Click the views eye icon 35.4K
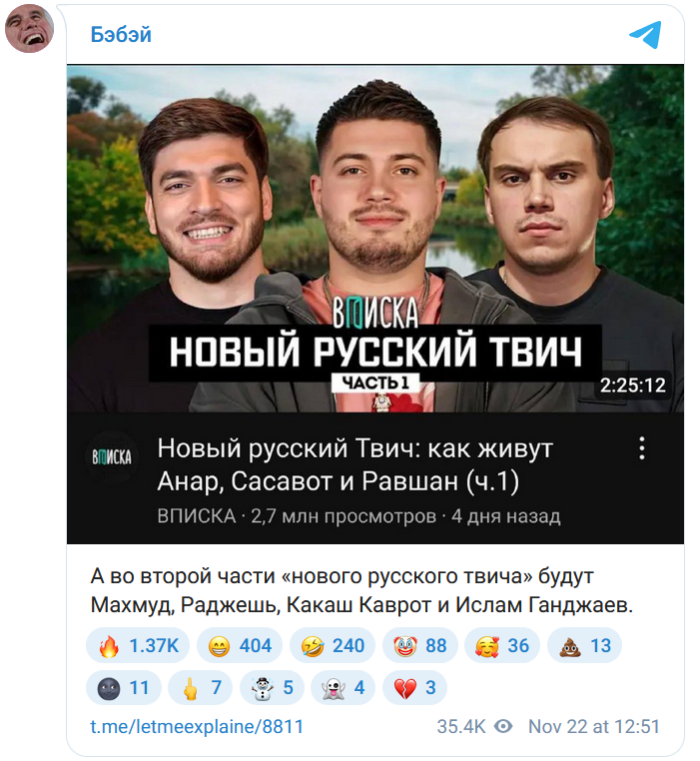700x761 pixels. tap(503, 726)
